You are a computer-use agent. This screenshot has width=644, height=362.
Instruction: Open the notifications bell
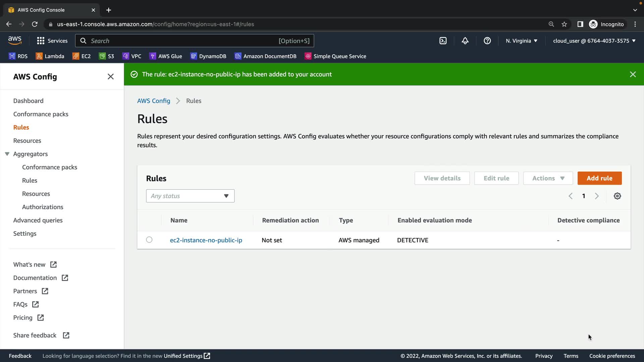pos(465,41)
